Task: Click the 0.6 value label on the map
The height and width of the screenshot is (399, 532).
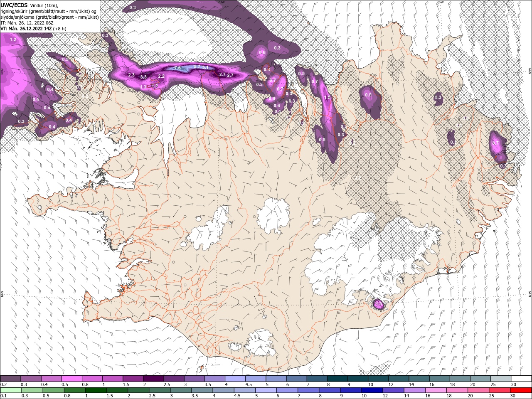Action: click(x=262, y=52)
